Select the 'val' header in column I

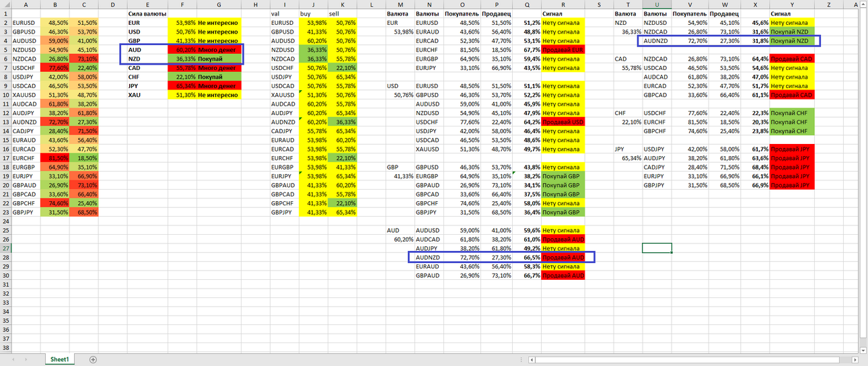coord(283,13)
